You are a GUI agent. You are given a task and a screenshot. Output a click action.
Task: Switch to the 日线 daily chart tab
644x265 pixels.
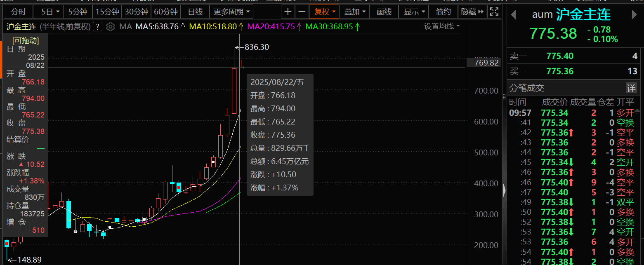195,12
